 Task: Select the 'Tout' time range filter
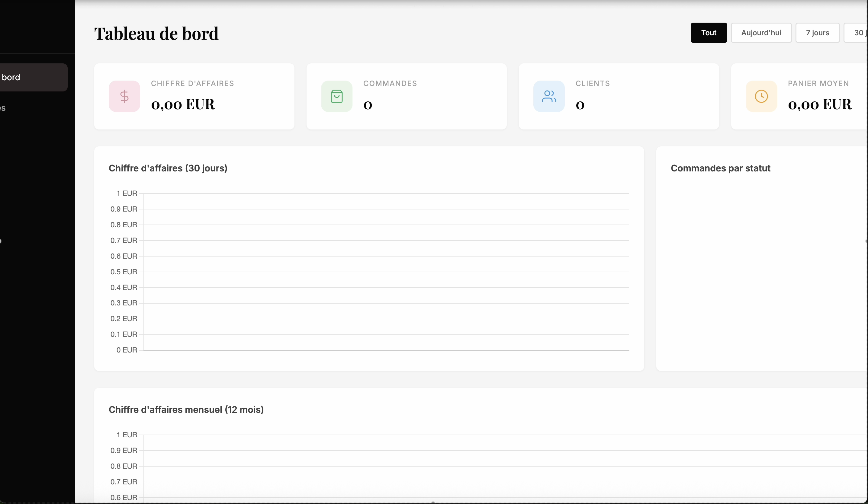point(709,32)
